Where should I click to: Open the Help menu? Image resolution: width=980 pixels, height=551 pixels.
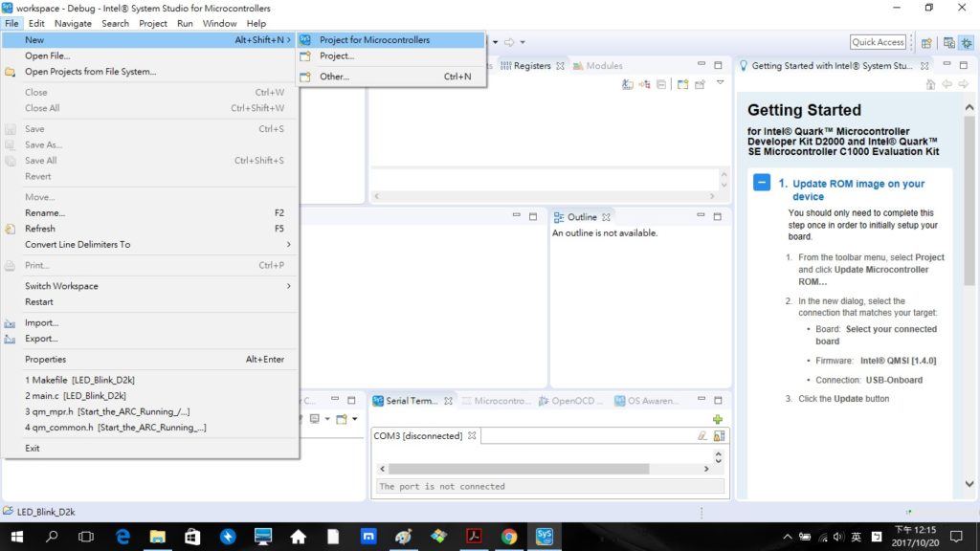tap(256, 24)
